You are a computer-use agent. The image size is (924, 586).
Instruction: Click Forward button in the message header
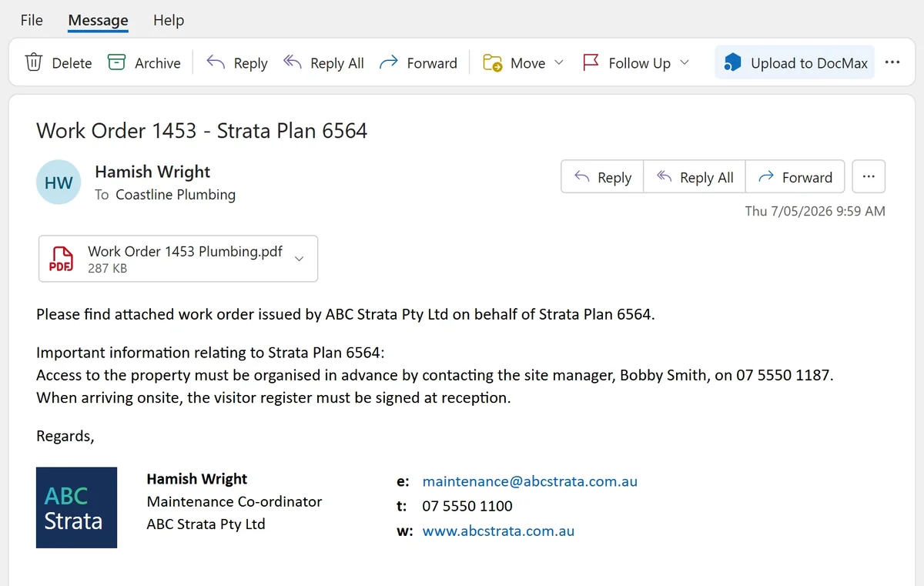pyautogui.click(x=795, y=177)
